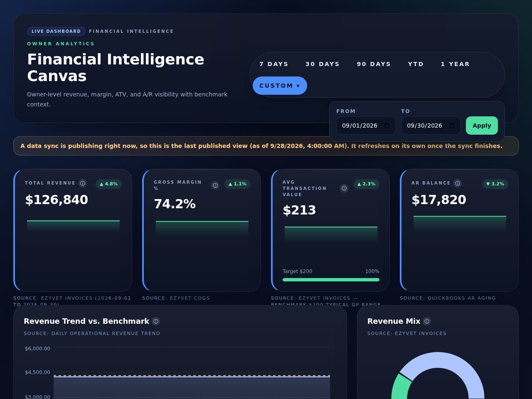
Task: Apply the custom date range
Action: pos(482,126)
